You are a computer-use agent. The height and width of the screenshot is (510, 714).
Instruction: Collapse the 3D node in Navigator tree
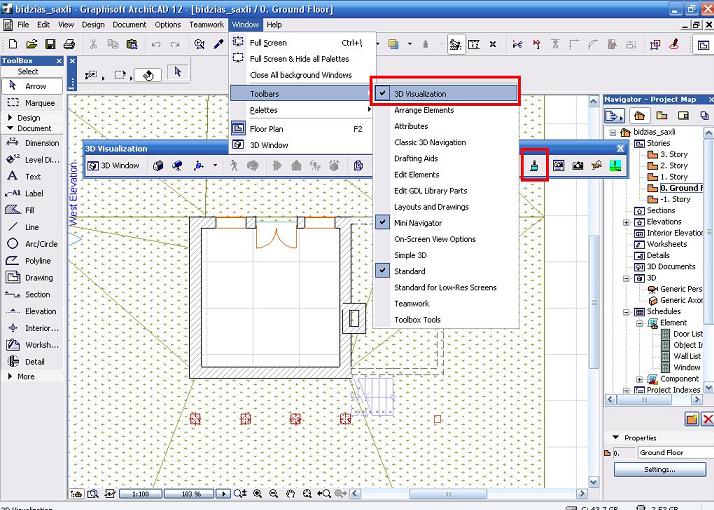[627, 278]
